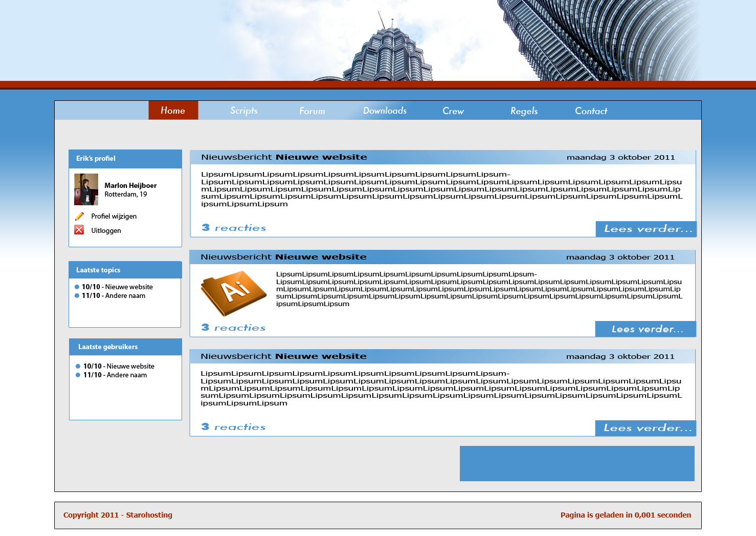The height and width of the screenshot is (536, 756).
Task: Navigate to the Contact page
Action: point(591,111)
